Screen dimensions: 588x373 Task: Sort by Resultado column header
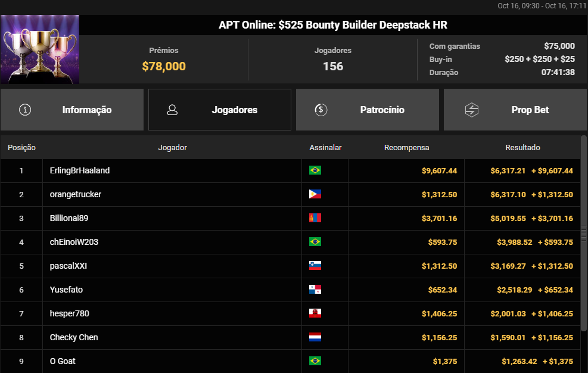pyautogui.click(x=522, y=148)
